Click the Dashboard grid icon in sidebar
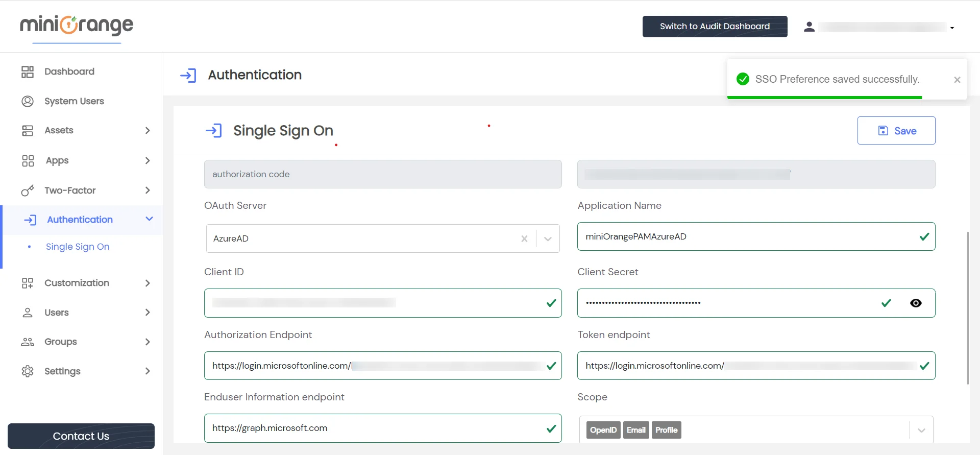This screenshot has height=455, width=980. pos(28,72)
